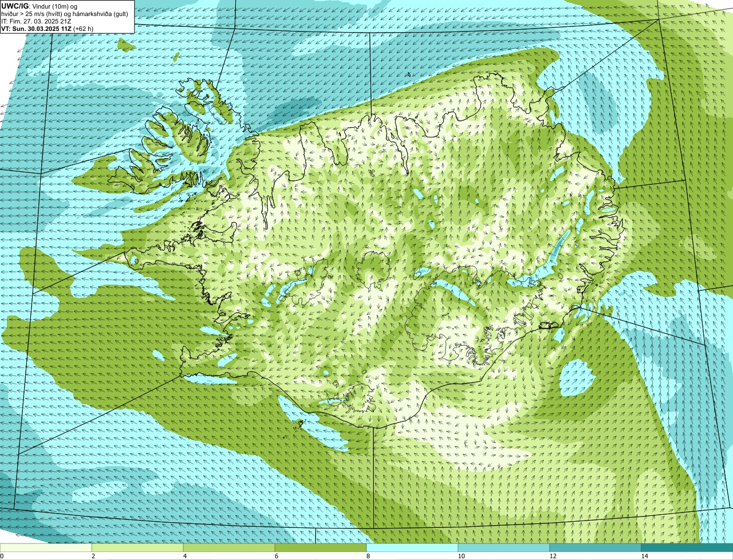Click the medium green 4–6 m/s legend swatch

point(229,548)
